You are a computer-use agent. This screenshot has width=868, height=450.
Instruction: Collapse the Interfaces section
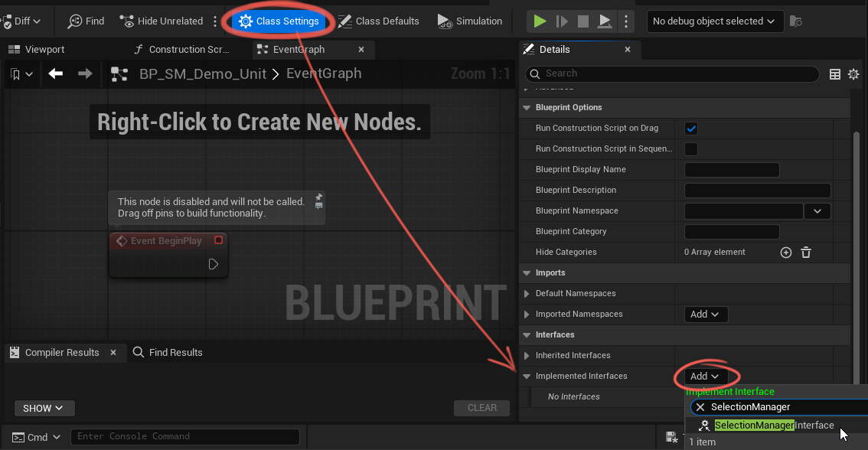[x=527, y=335]
